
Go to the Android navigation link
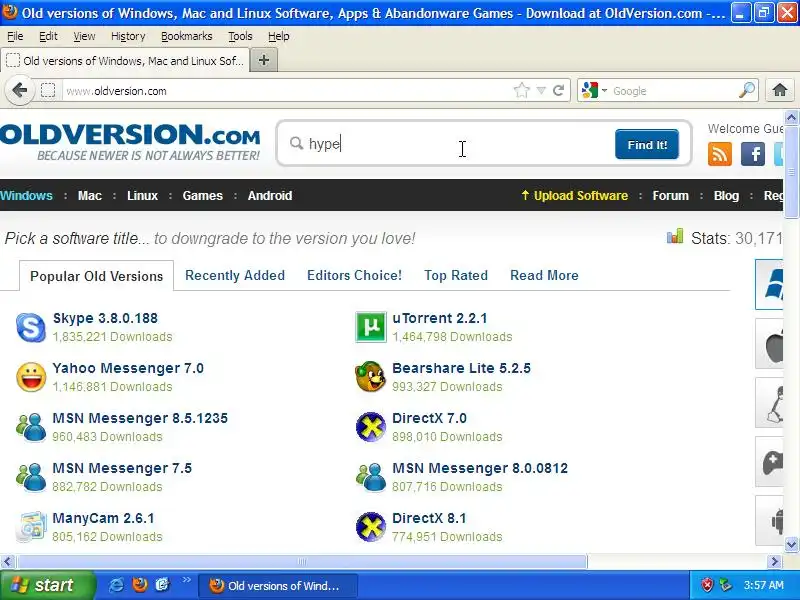coord(270,195)
